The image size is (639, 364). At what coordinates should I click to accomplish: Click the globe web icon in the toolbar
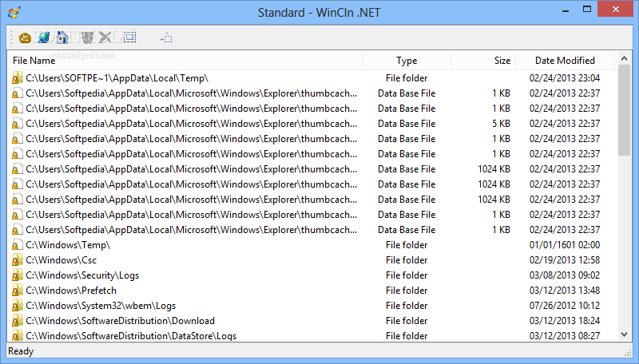(44, 38)
